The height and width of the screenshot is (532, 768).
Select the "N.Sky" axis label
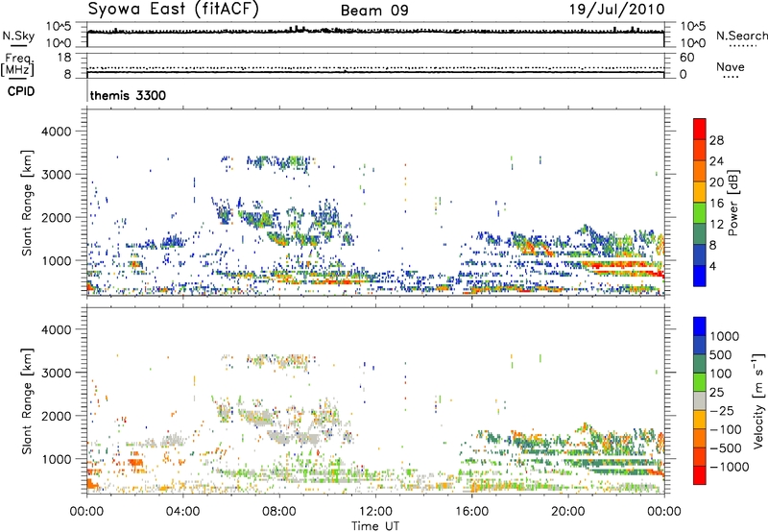pyautogui.click(x=18, y=36)
